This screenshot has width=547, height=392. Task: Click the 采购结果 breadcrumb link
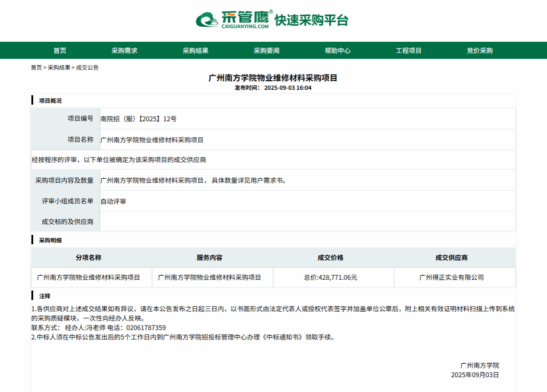coord(59,68)
